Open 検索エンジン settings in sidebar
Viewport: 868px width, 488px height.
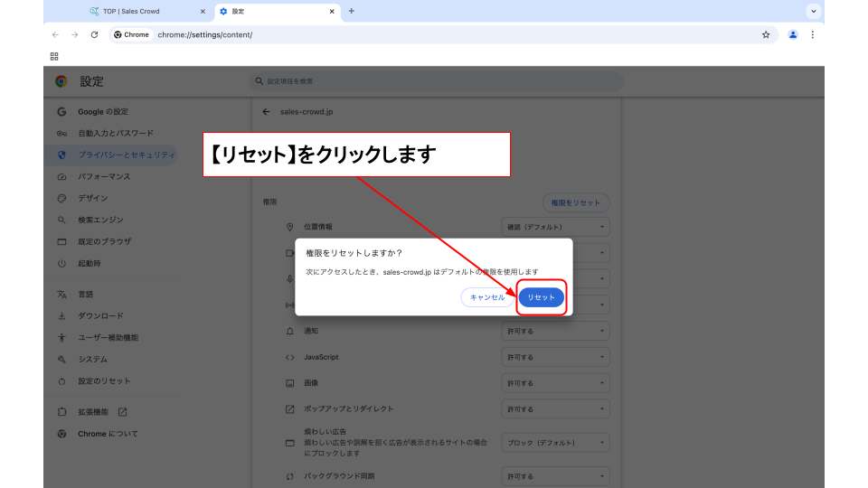[99, 220]
